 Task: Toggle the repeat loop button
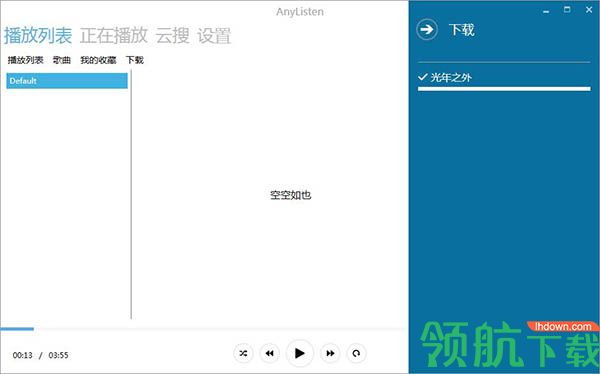pyautogui.click(x=356, y=353)
